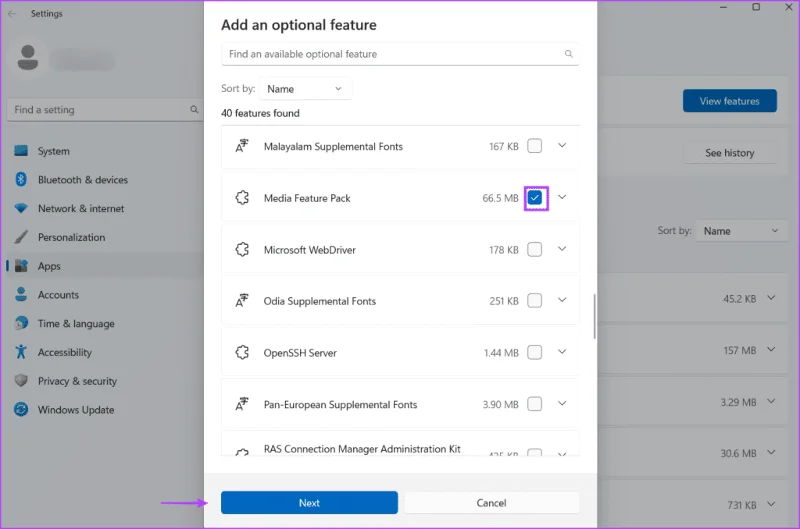This screenshot has height=529, width=800.
Task: Click the See history button
Action: (x=730, y=153)
